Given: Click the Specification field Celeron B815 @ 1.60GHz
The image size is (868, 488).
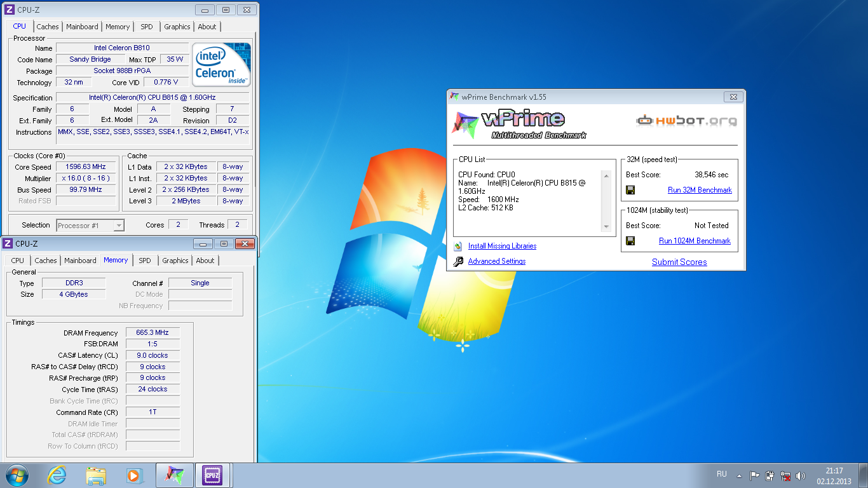Looking at the screenshot, I should click(x=153, y=97).
